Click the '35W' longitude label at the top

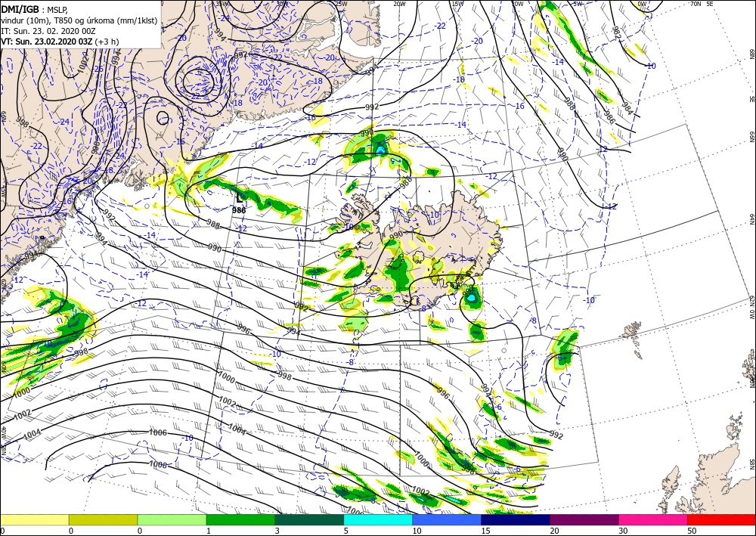click(221, 4)
